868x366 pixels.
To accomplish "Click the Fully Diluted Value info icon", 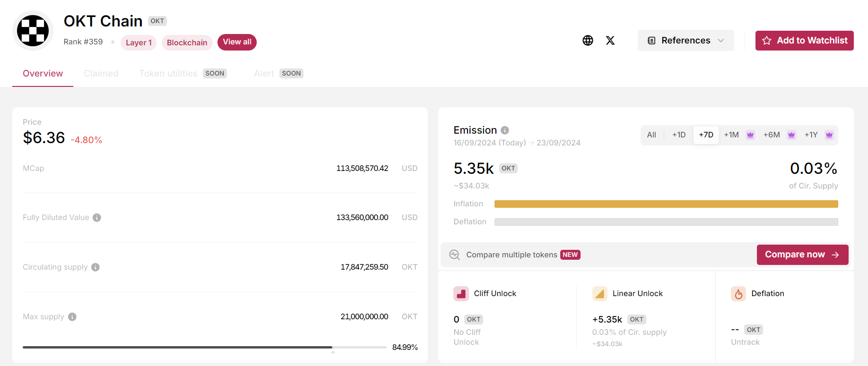I will point(97,218).
